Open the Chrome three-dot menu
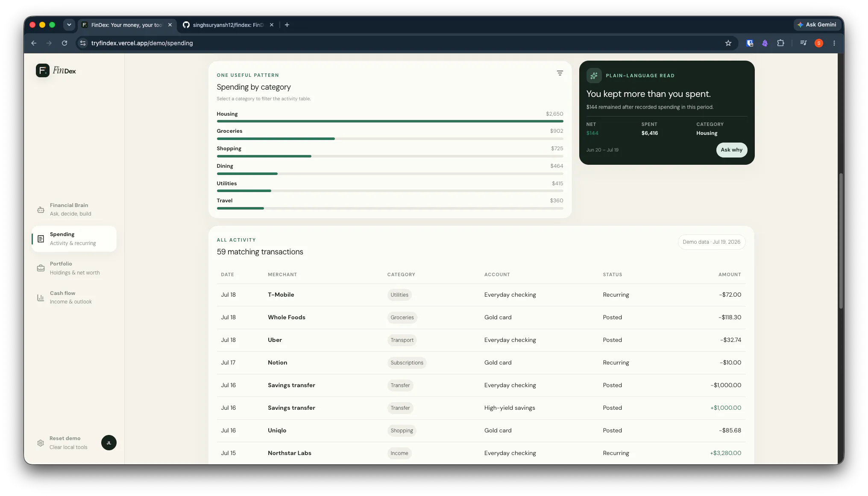This screenshot has width=868, height=496. [834, 43]
